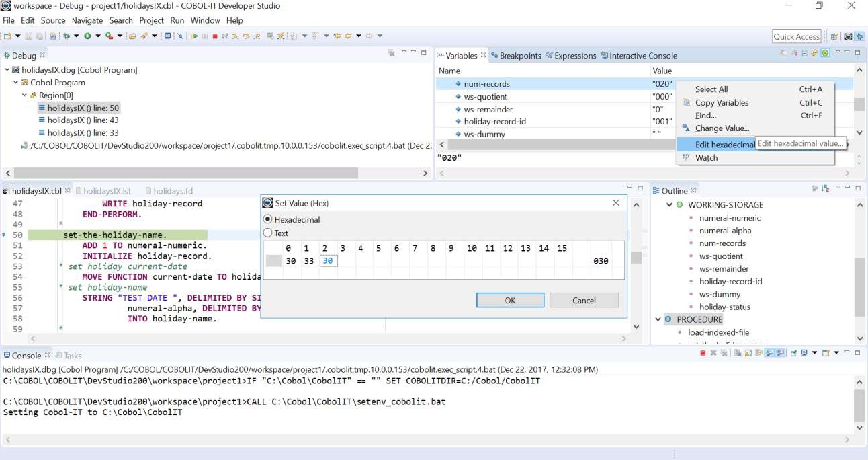Screen dimensions: 868x460
Task: Select the Hexadecimal radio button
Action: click(x=268, y=219)
